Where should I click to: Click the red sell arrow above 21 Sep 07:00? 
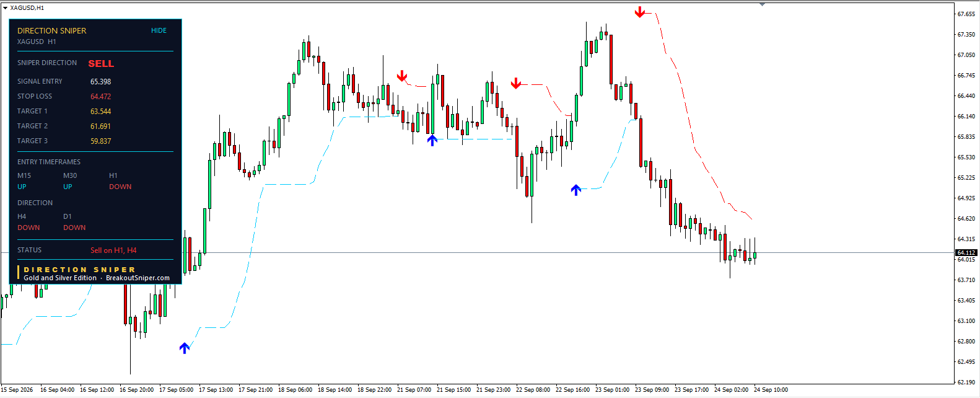pyautogui.click(x=402, y=76)
